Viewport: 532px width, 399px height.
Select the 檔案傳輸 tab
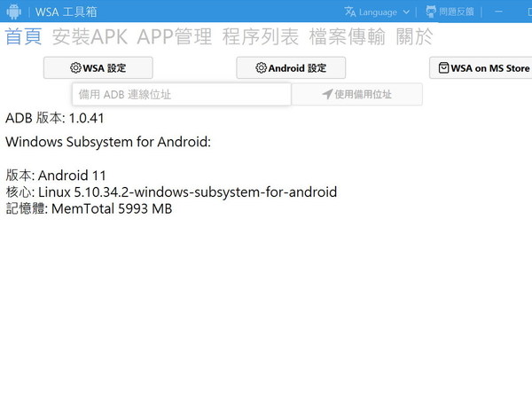coord(347,36)
